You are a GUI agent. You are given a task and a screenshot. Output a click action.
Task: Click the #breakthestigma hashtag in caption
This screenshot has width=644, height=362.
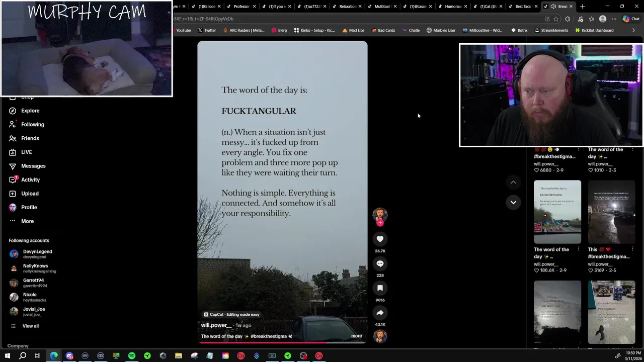coord(268,336)
